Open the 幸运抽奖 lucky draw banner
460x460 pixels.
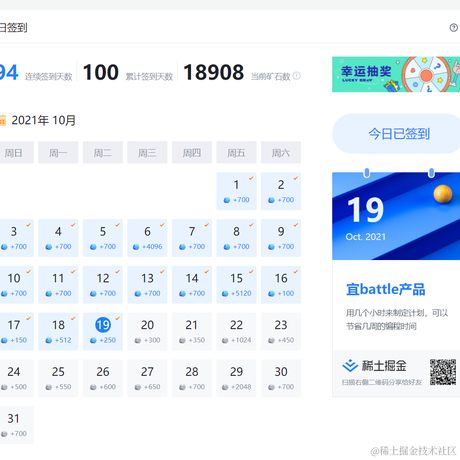click(x=396, y=74)
